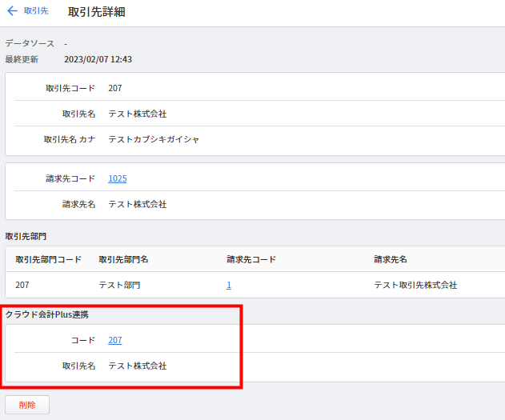The image size is (505, 420).
Task: Select the 取引先名 カナ field label
Action: [70, 140]
